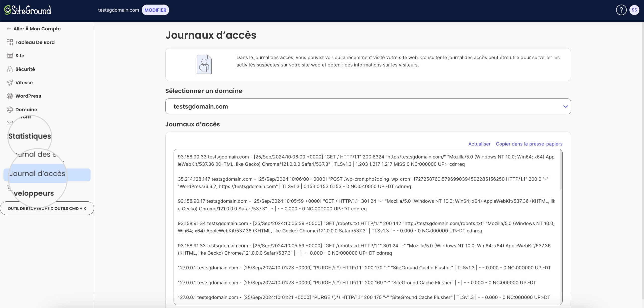The height and width of the screenshot is (308, 644).
Task: Click the log entry from 93.158.90.17
Action: point(366,205)
